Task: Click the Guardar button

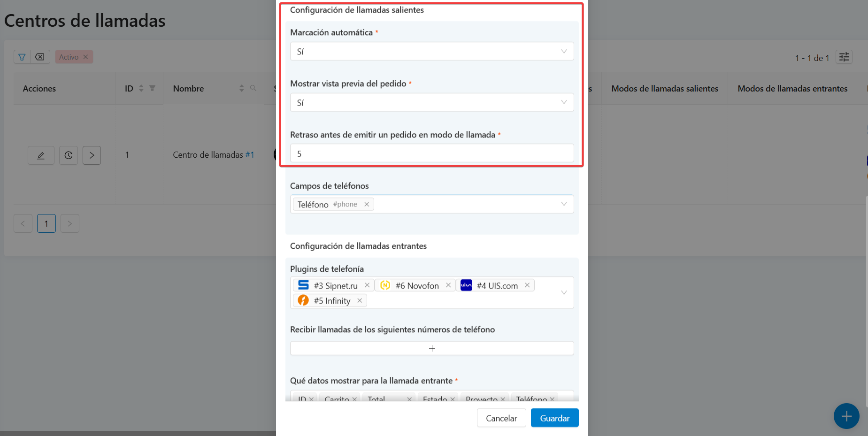Action: pyautogui.click(x=554, y=418)
